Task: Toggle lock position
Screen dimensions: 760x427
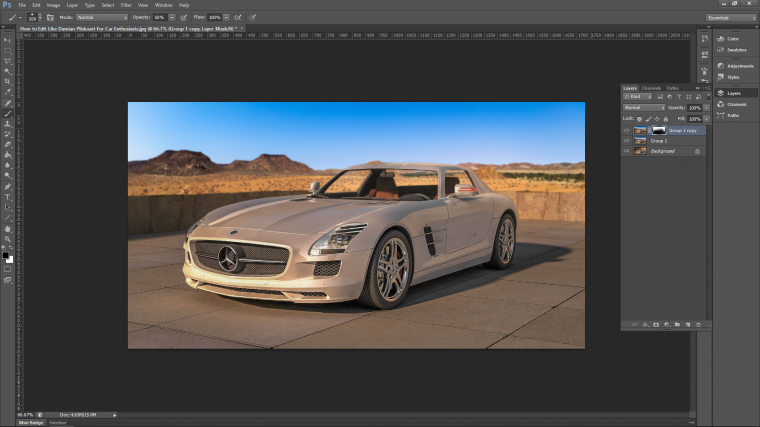Action: point(657,119)
